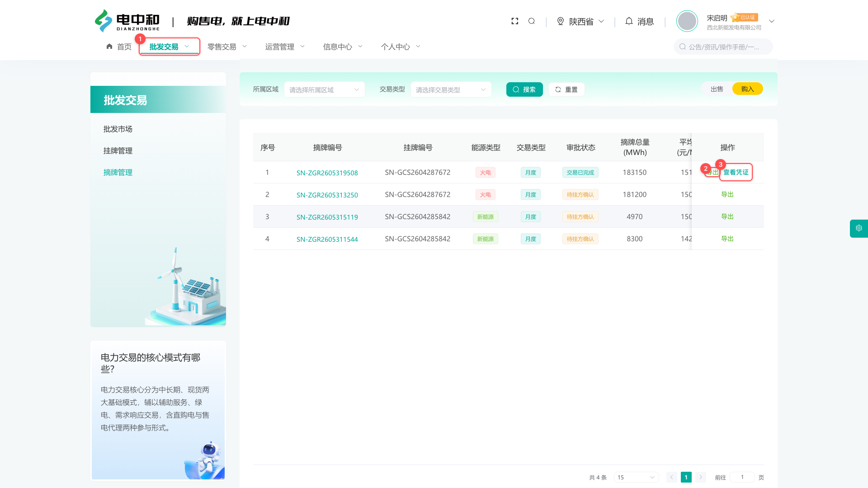Select 批发市场 in sidebar
Image resolution: width=868 pixels, height=488 pixels.
[118, 129]
